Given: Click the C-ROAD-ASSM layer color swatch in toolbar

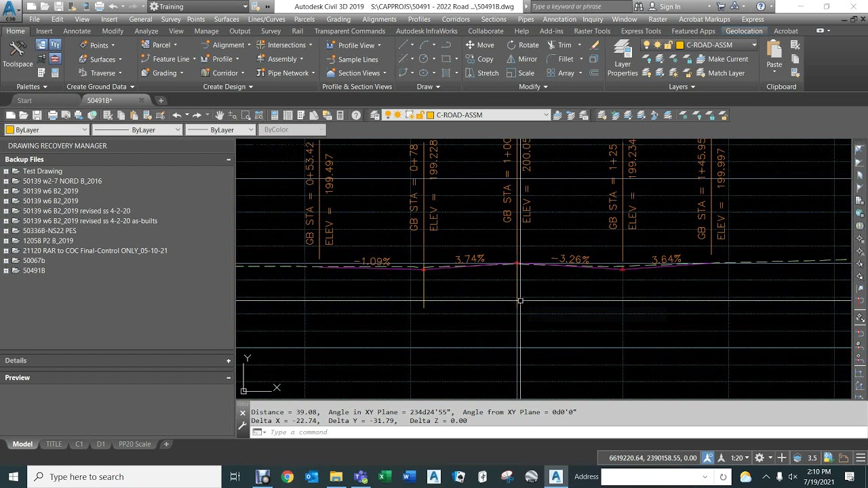Looking at the screenshot, I should click(430, 115).
